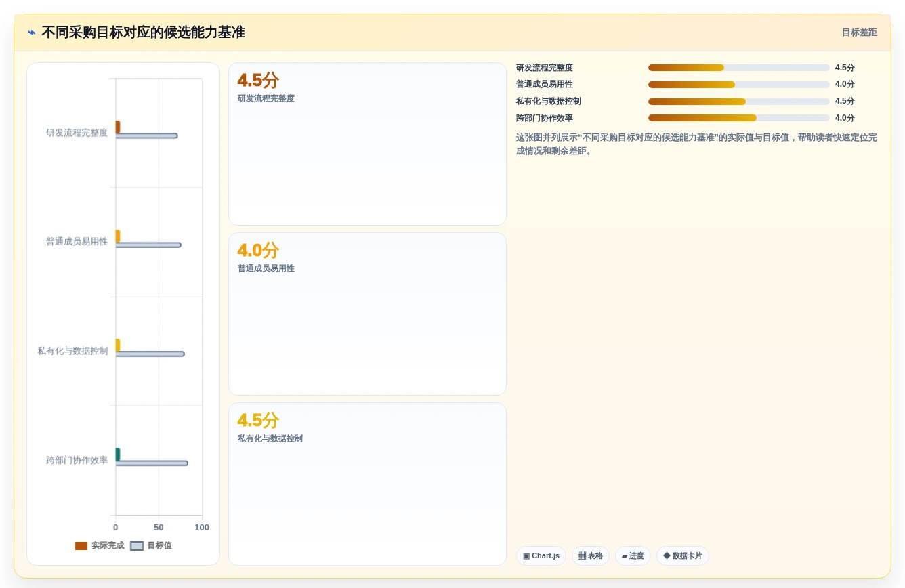Click the 目标值 legend label
Viewport: 905px width, 588px height.
coord(159,546)
